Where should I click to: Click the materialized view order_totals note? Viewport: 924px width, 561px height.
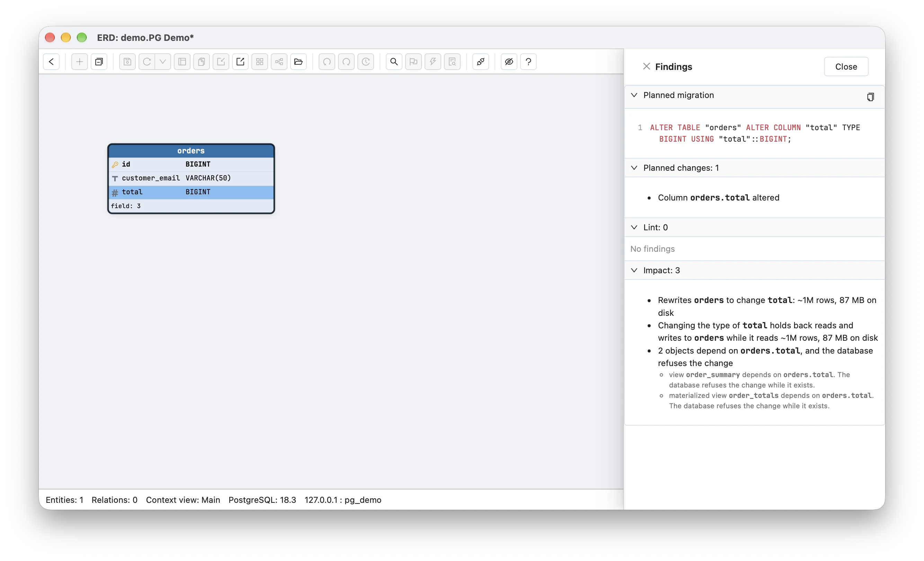[771, 401]
